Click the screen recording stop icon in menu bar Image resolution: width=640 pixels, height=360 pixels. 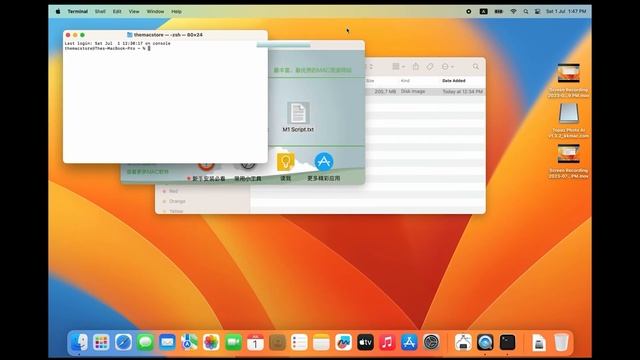click(469, 11)
